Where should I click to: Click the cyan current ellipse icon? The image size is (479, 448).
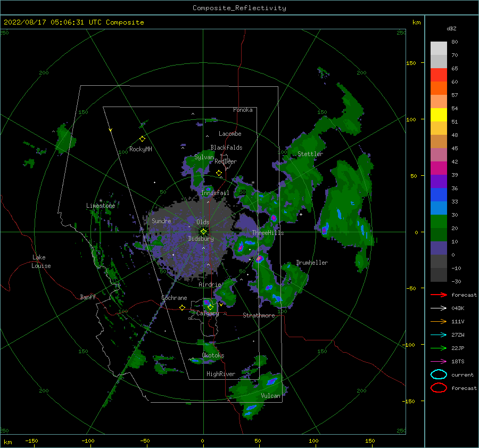[439, 374]
